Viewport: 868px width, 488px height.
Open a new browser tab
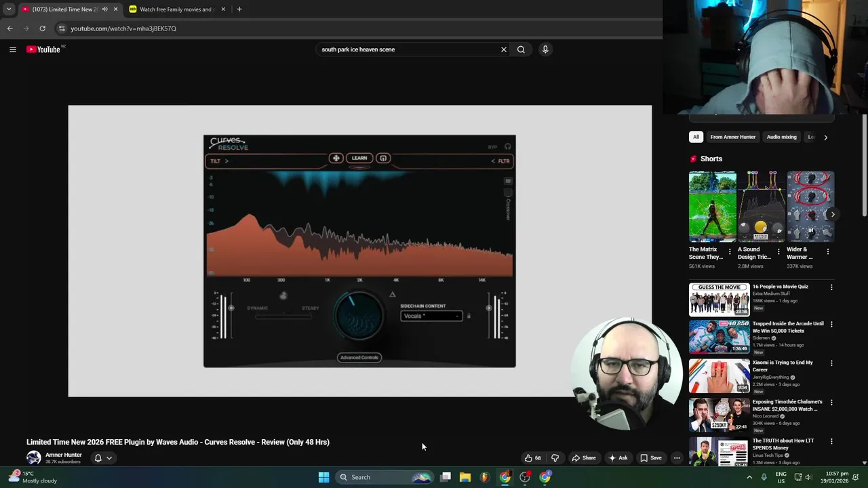pos(239,9)
